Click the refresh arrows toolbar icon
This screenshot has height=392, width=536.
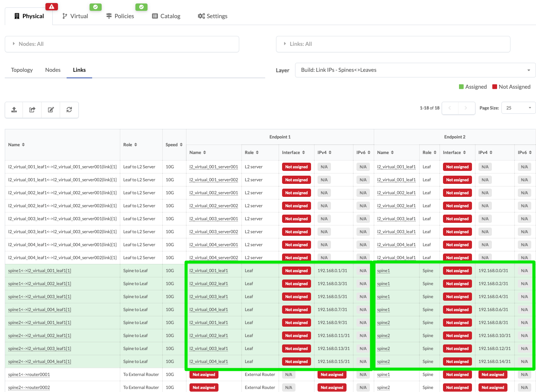pyautogui.click(x=69, y=110)
